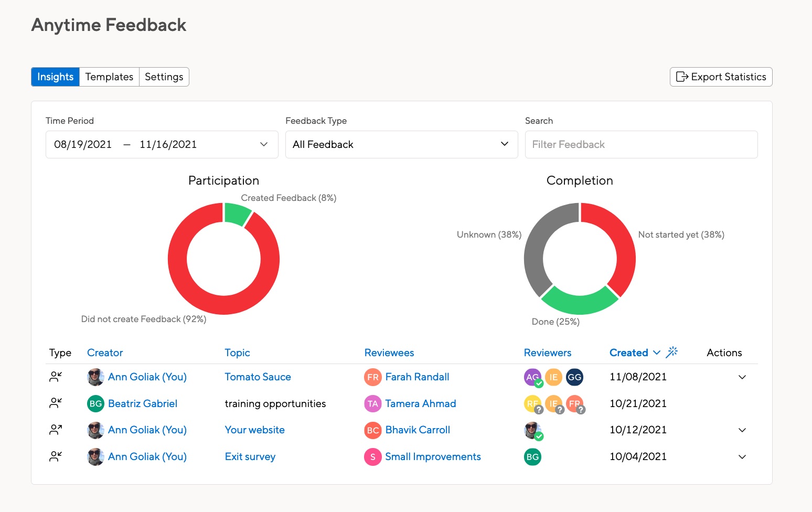Open reviewer avatar AG on Tomato Sauce row

(532, 377)
